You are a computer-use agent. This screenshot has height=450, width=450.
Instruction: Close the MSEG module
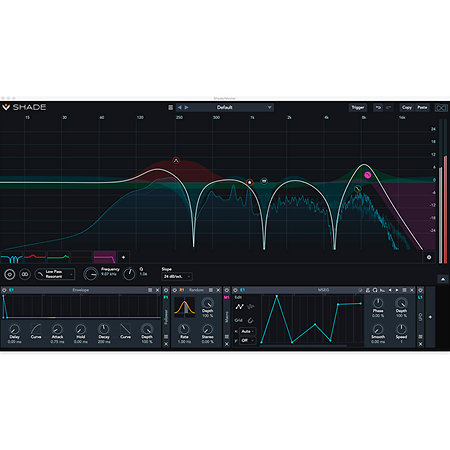[x=412, y=290]
